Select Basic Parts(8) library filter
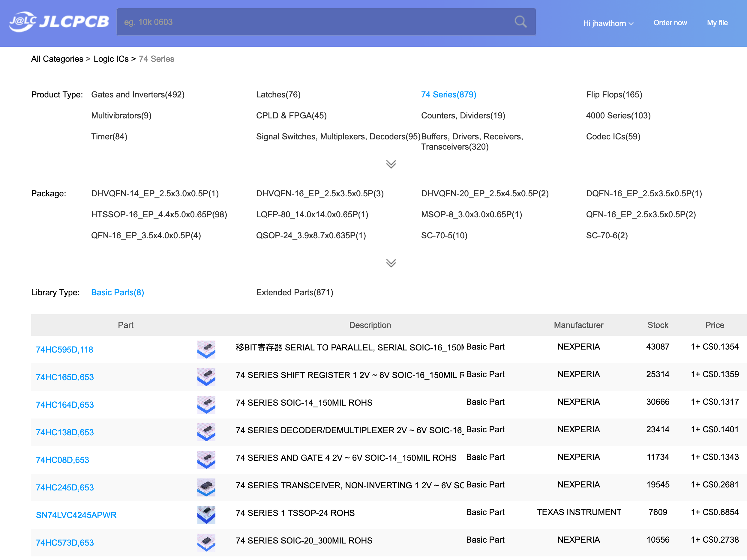 pyautogui.click(x=118, y=292)
